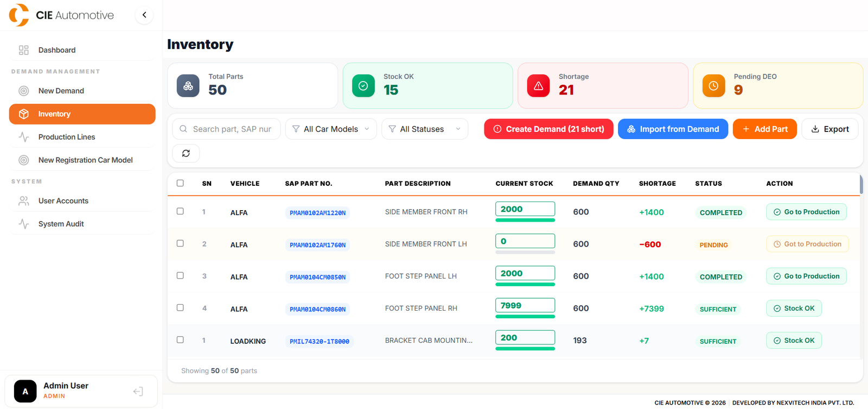Toggle the select-all checkbox in table header
The image size is (868, 409).
[x=180, y=183]
